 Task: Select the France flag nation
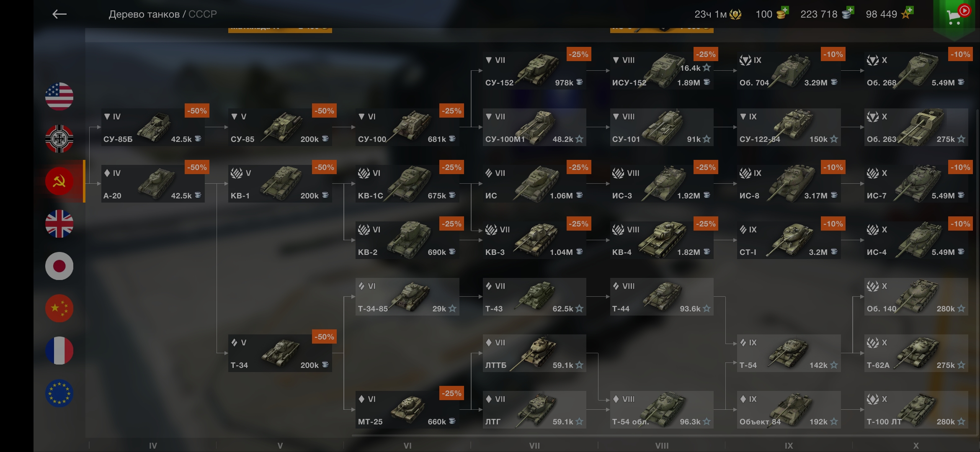pos(59,351)
